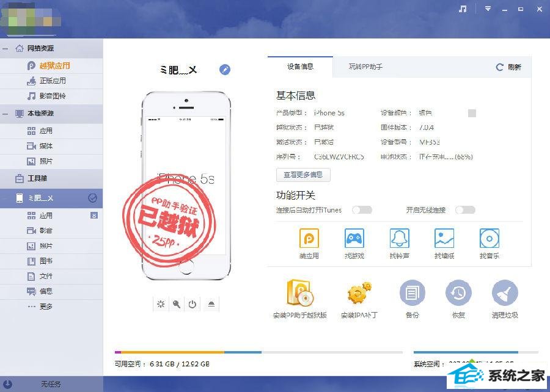
Task: Open the title bar dropdown menu
Action: tap(488, 9)
